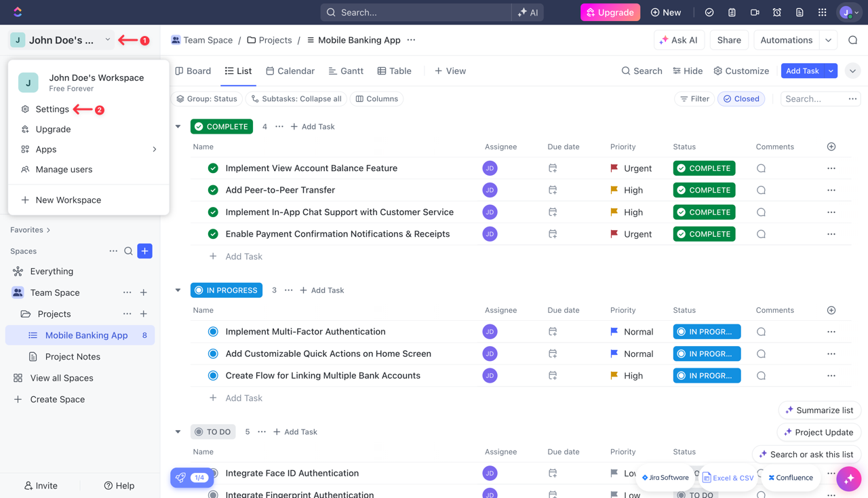
Task: Mark Integrate Face ID Authentication as complete
Action: pos(213,473)
